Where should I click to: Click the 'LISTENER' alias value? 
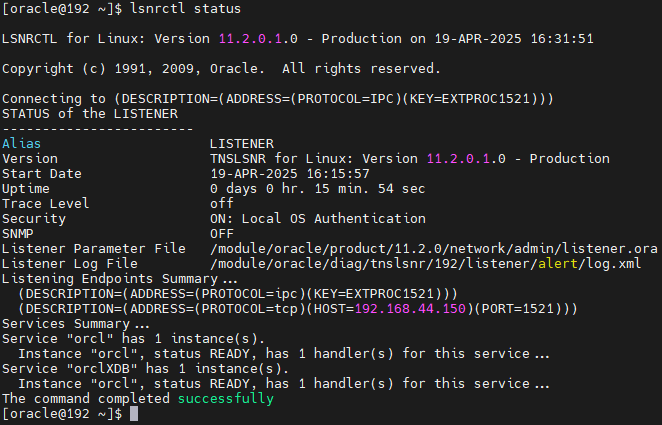click(x=242, y=143)
